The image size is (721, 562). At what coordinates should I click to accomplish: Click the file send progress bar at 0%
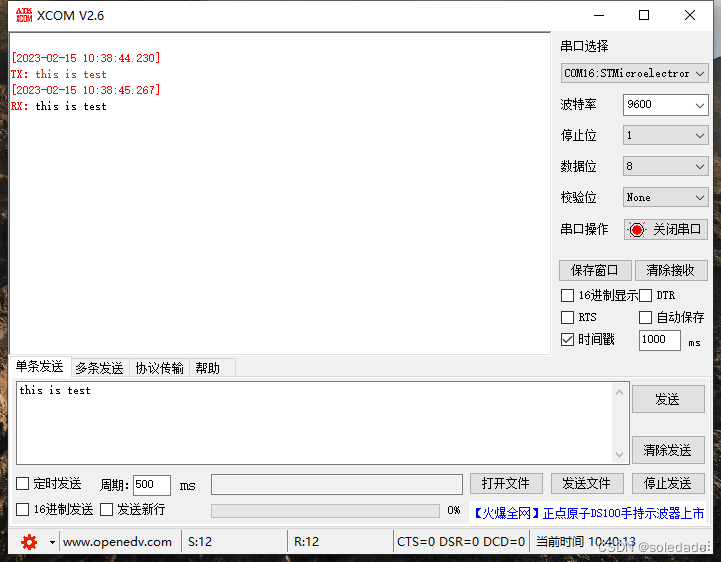point(325,511)
